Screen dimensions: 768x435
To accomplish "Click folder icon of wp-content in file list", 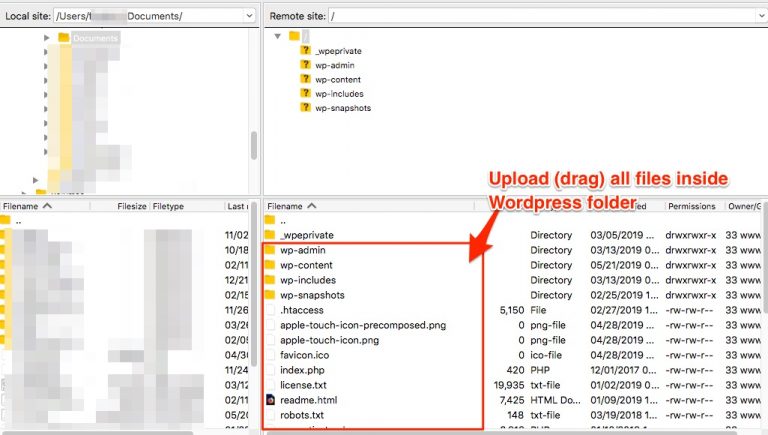I will (x=270, y=265).
